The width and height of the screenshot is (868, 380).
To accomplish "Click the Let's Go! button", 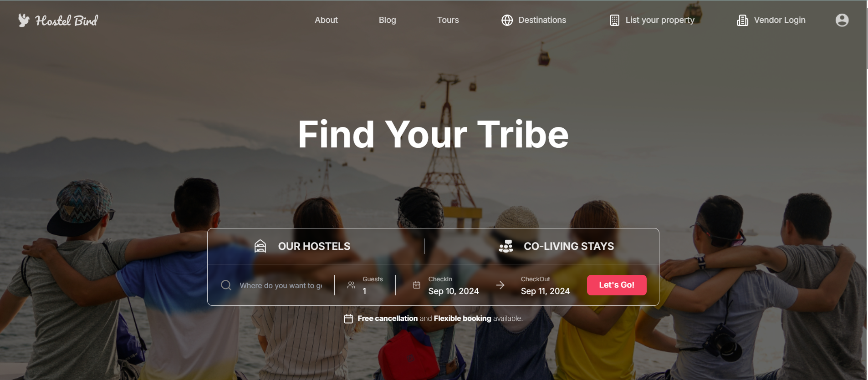I will pyautogui.click(x=617, y=285).
